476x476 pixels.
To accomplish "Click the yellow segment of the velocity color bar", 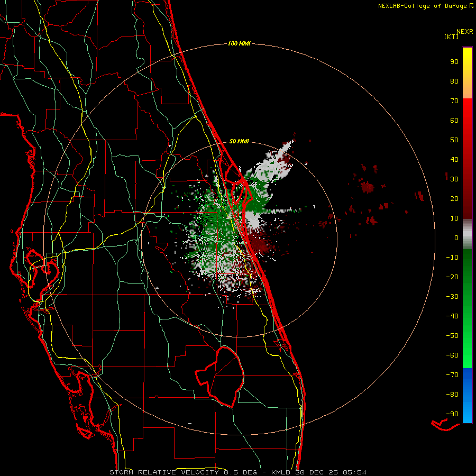I will [x=467, y=73].
